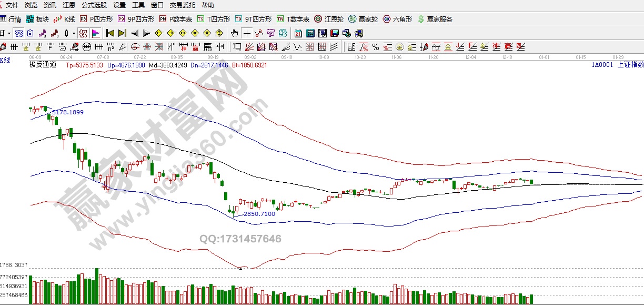Click the 行情 market quotes button
Viewport: 644px width, 305px height.
[x=11, y=19]
